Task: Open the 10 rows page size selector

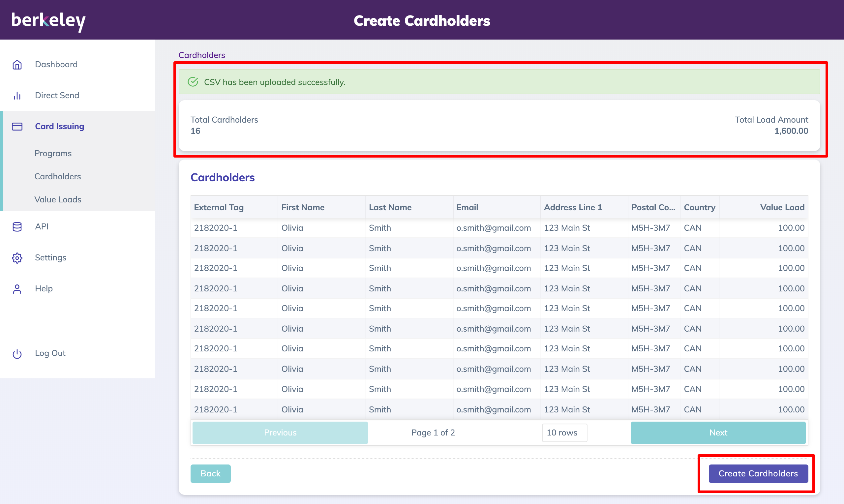Action: tap(564, 432)
